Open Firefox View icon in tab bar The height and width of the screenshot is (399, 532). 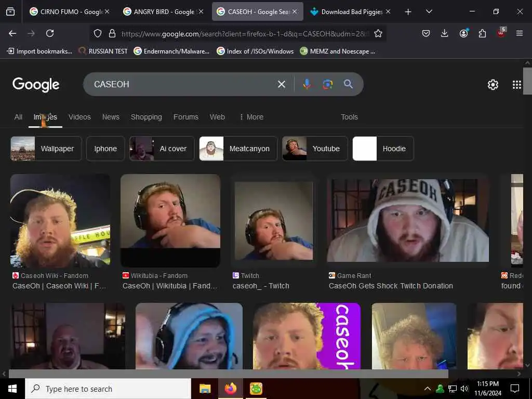tap(10, 12)
